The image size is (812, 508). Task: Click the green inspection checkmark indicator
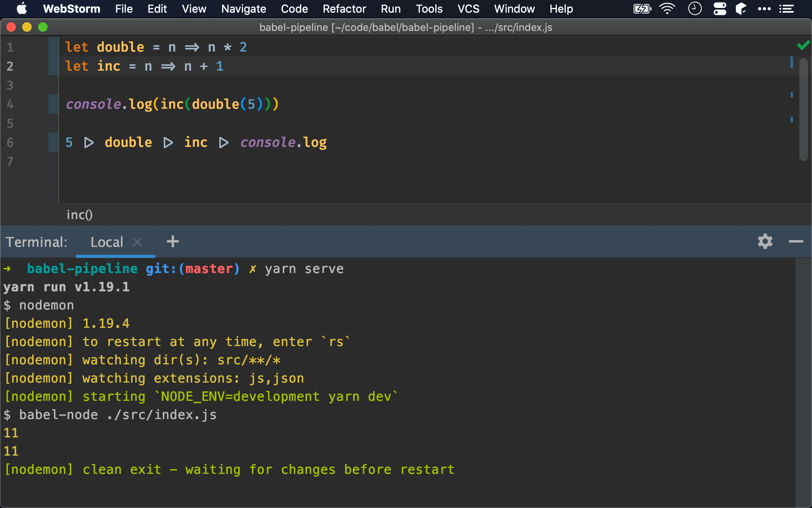click(x=803, y=45)
